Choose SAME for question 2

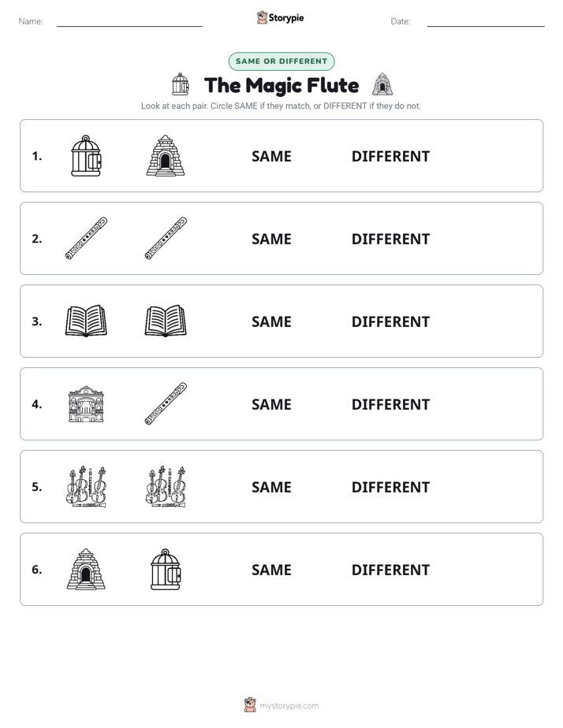(271, 239)
